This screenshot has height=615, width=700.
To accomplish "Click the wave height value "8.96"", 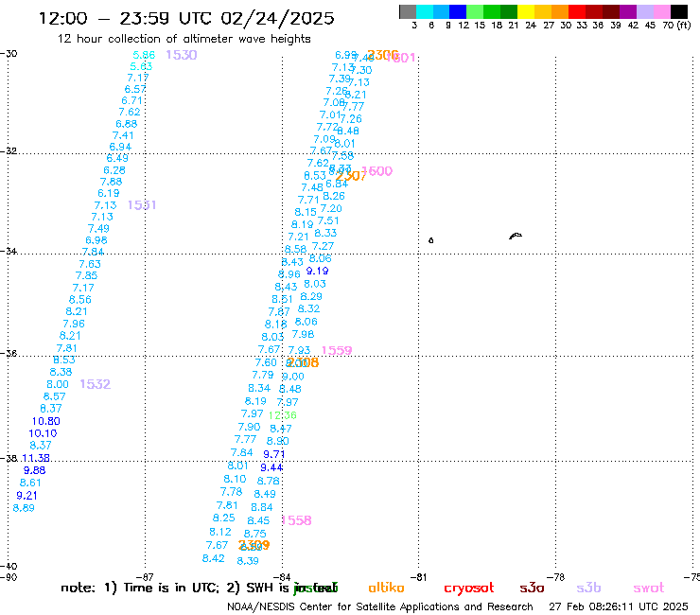I will coord(289,274).
